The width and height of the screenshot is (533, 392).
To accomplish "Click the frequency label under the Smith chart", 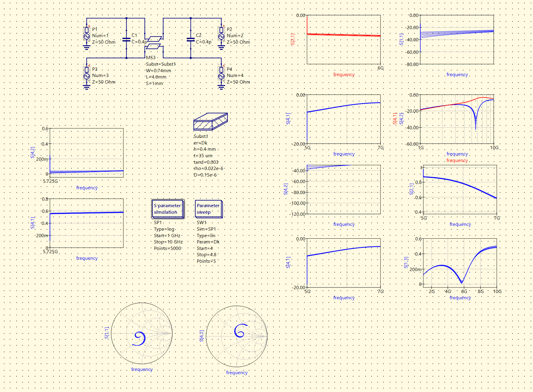I will (142, 369).
